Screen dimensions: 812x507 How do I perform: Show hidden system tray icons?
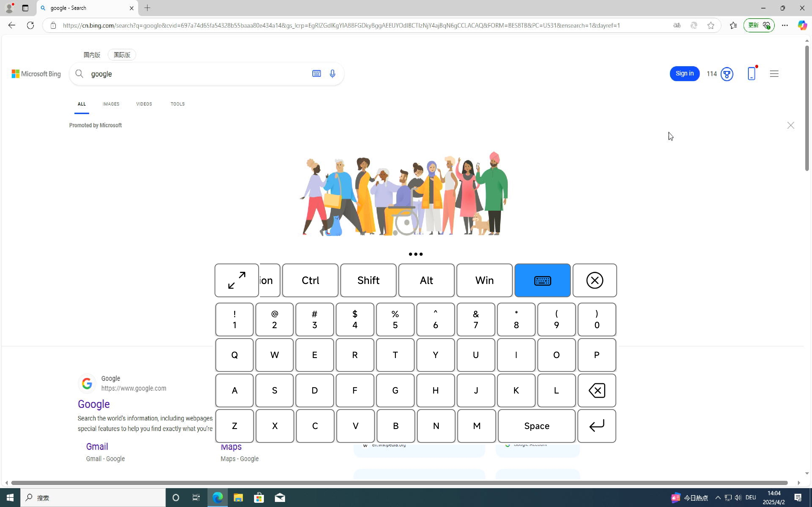click(718, 498)
